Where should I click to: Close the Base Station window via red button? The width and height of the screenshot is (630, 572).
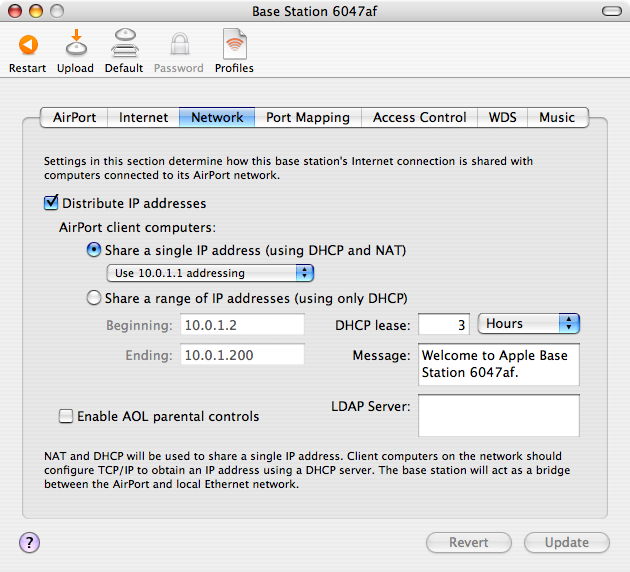(15, 11)
